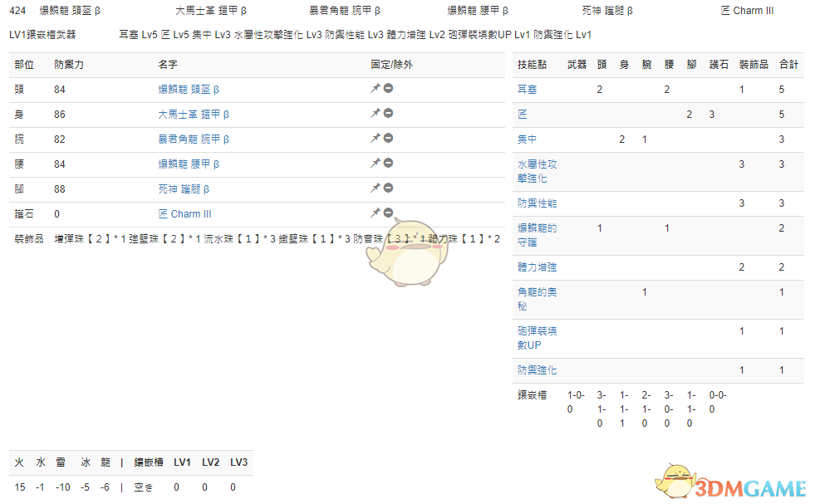
Task: Pin the 爆鱗龍 頭盔 β head armor row
Action: coord(376,89)
